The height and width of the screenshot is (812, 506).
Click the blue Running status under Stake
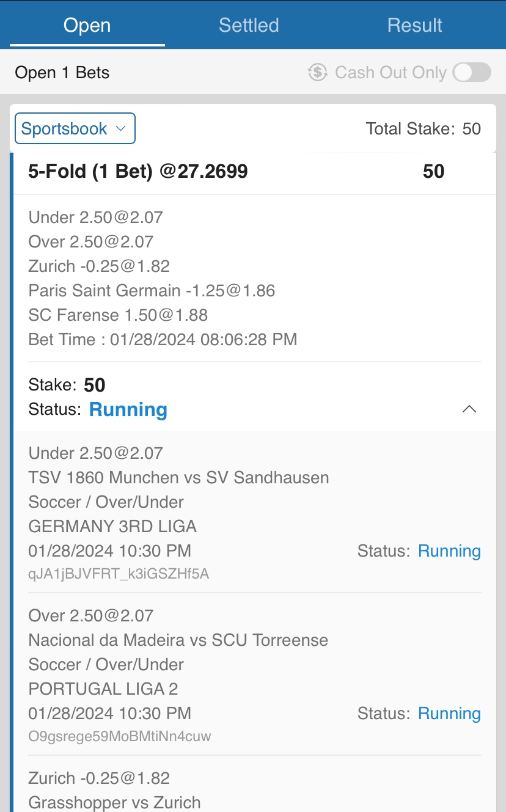[128, 409]
